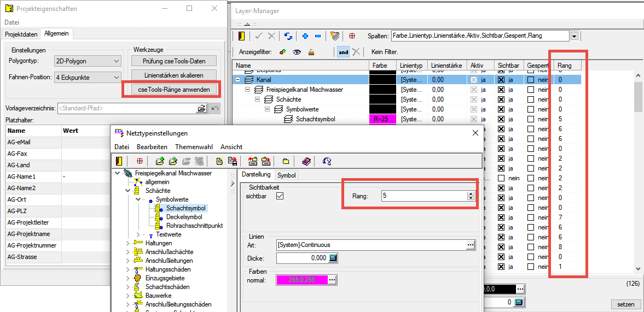644x312 pixels.
Task: Toggle the eye visibility display filter
Action: tap(297, 52)
